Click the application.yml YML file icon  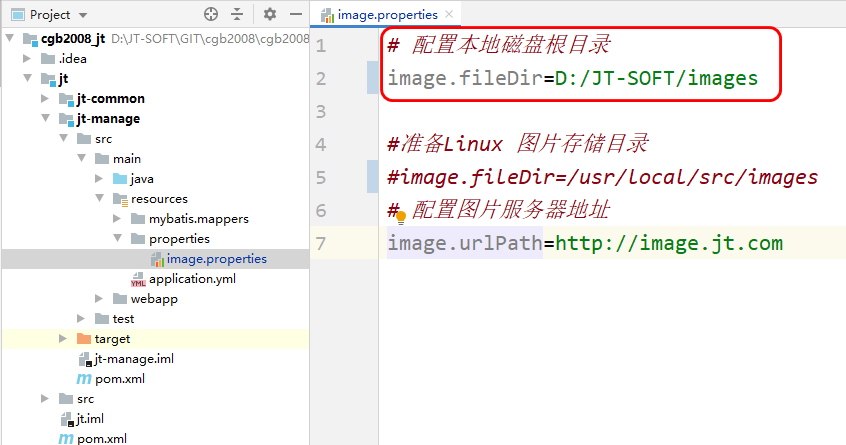tap(138, 279)
